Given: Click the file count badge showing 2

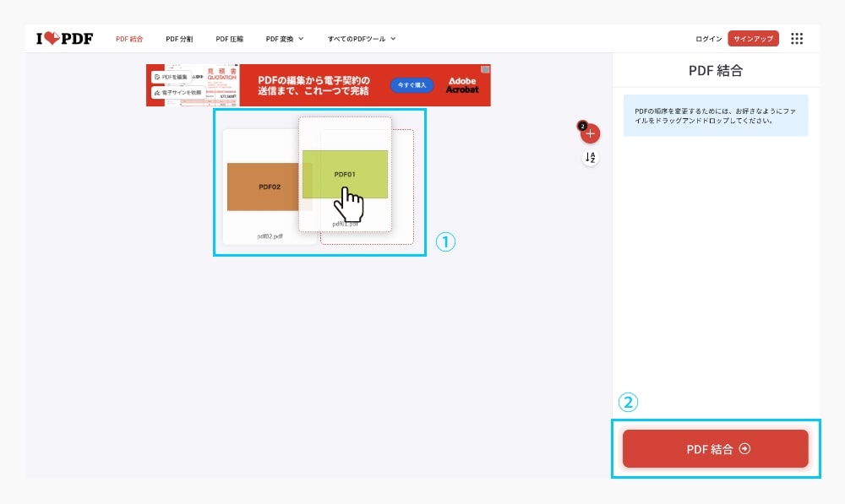Looking at the screenshot, I should pyautogui.click(x=582, y=124).
